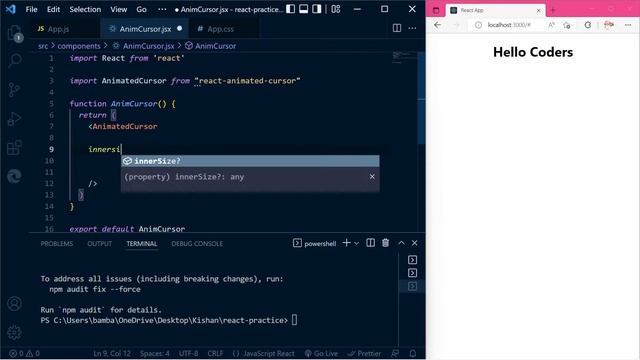
Task: Close the unsaved AnimCursor.jsx tab dot
Action: click(x=180, y=28)
